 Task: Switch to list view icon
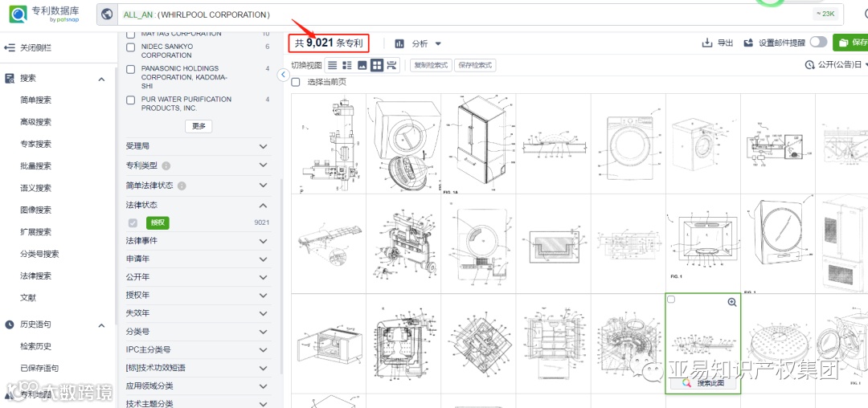(x=332, y=65)
